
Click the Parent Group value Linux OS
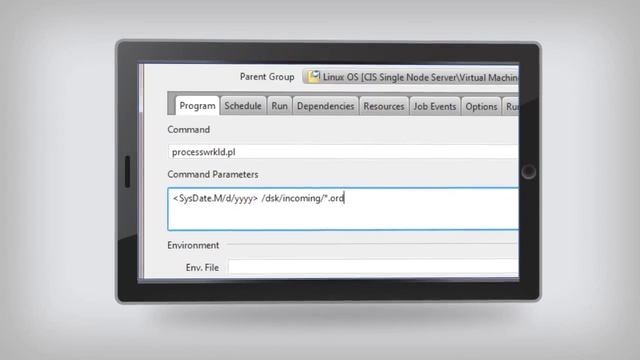point(411,77)
